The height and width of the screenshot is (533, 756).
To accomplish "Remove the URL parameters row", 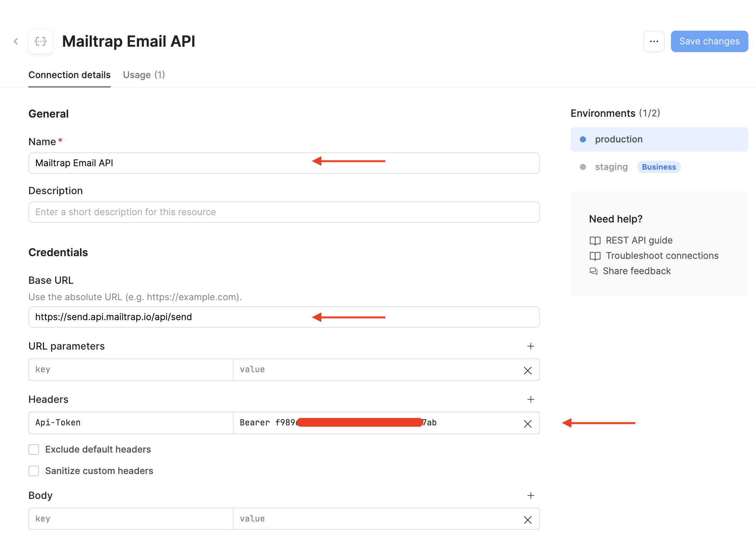I will point(528,370).
